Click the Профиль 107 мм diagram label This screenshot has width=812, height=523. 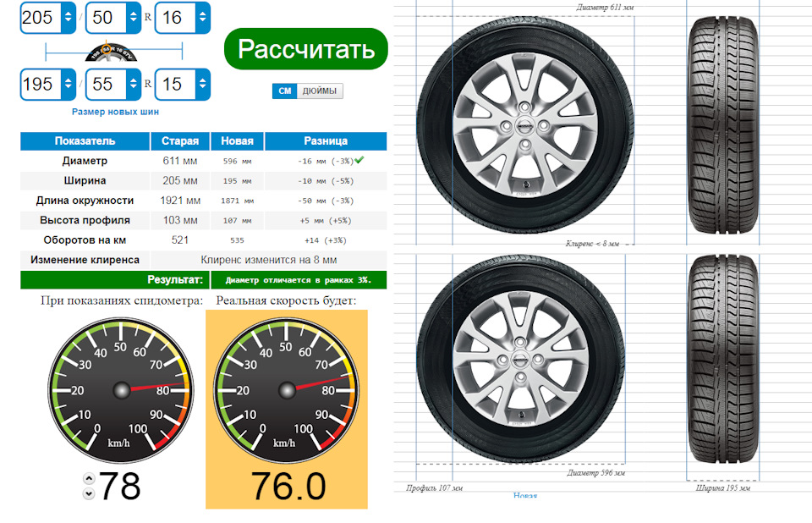point(435,487)
